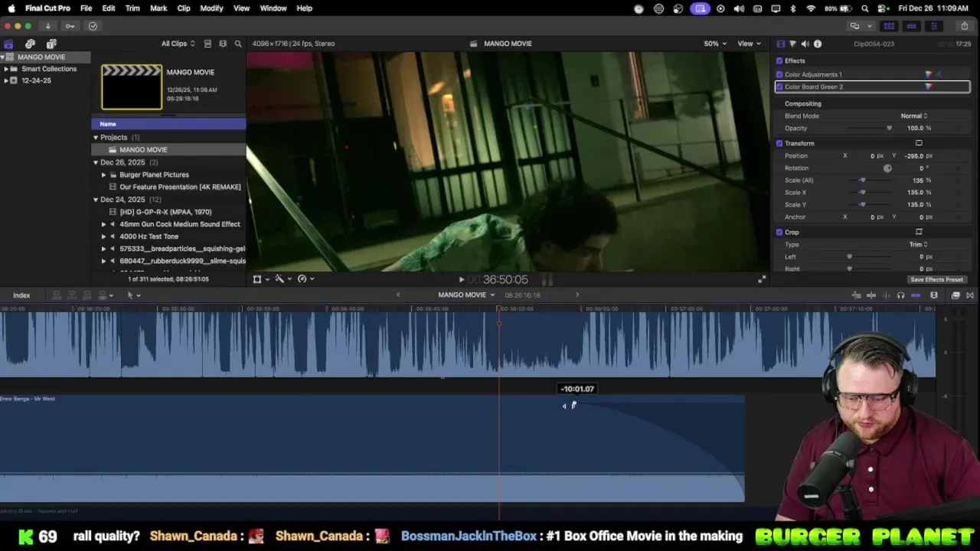980x551 pixels.
Task: Expand the 12-24-25 event
Action: (x=6, y=80)
